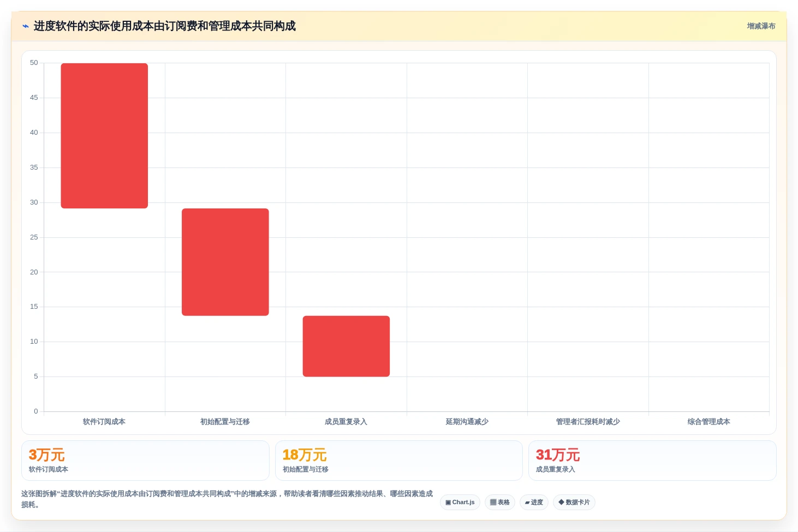Screen dimensions: 798x532
Task: Select the 数据卡片 tag chip
Action: 574,503
